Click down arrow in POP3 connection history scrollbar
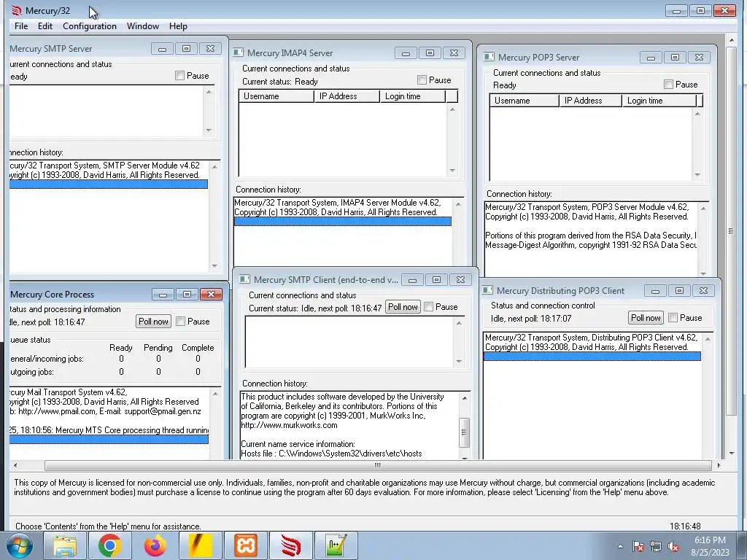The height and width of the screenshot is (560, 747). [703, 273]
